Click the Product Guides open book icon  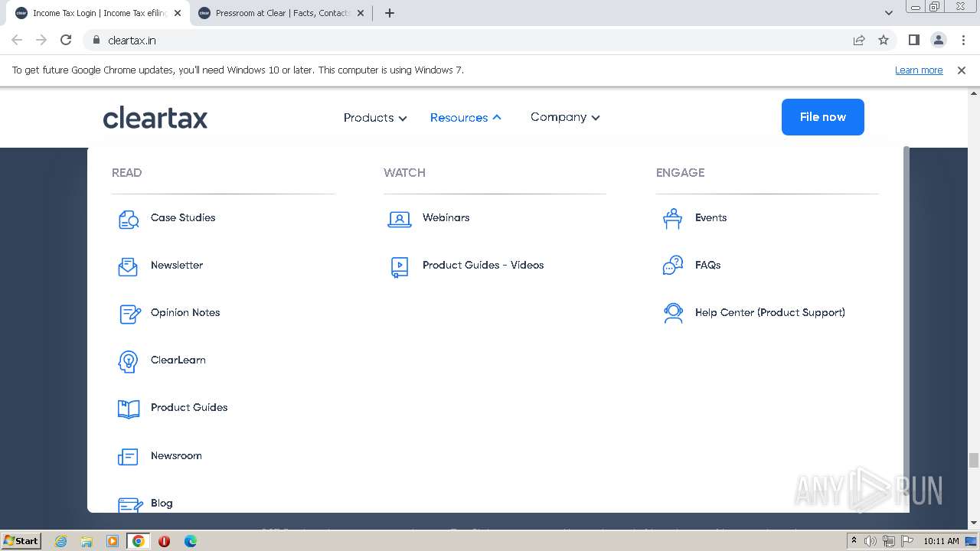point(129,409)
